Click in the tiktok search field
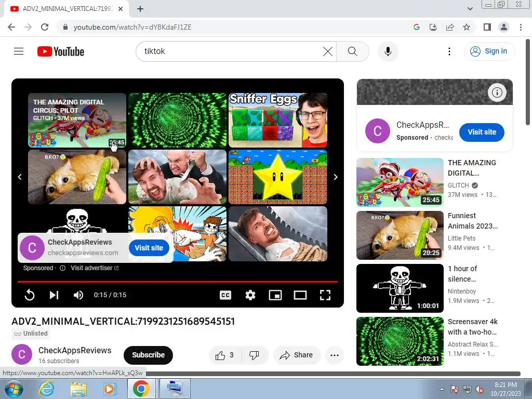The image size is (532, 399). pos(231,51)
